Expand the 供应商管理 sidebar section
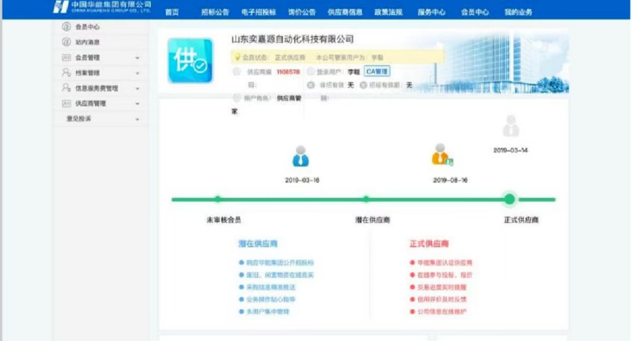Viewport: 644px width, 341px height. [x=137, y=104]
